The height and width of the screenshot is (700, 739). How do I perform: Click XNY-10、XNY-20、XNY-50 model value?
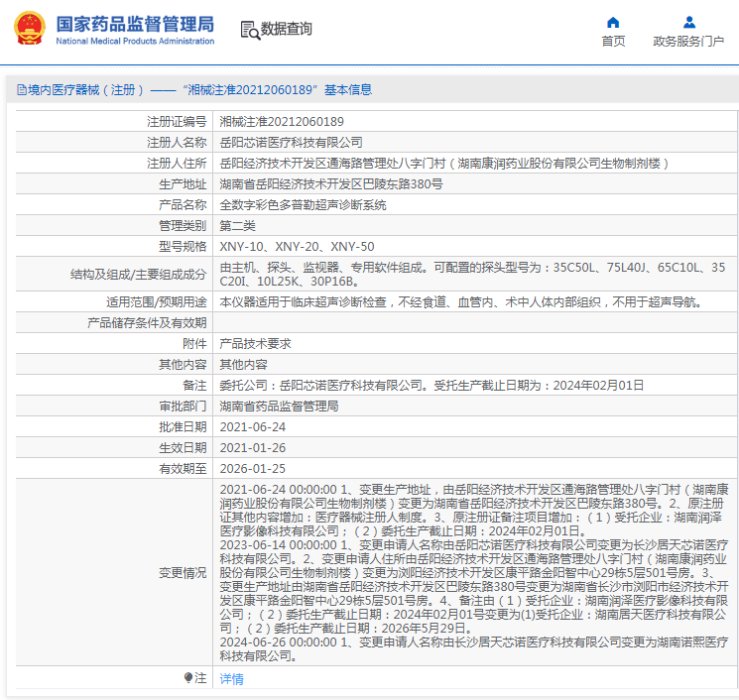point(297,246)
